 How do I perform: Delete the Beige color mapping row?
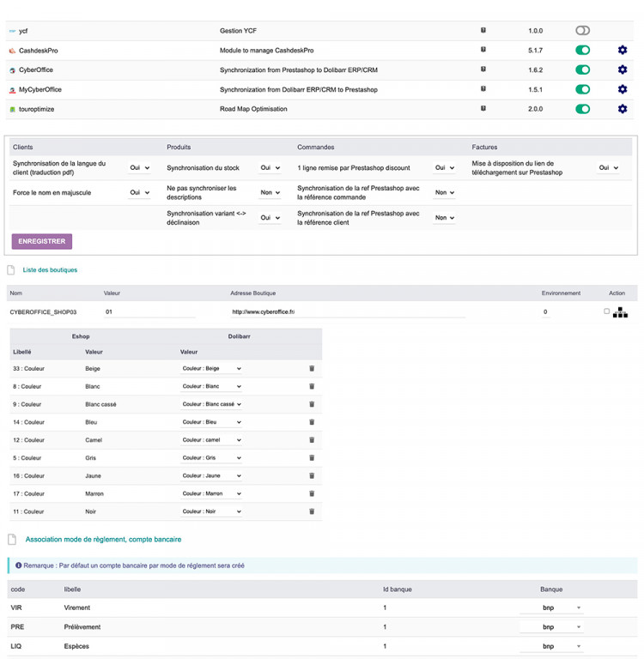point(312,369)
